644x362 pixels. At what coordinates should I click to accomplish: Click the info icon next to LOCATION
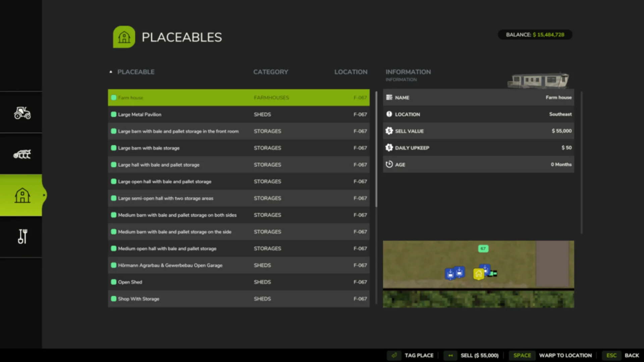point(389,114)
